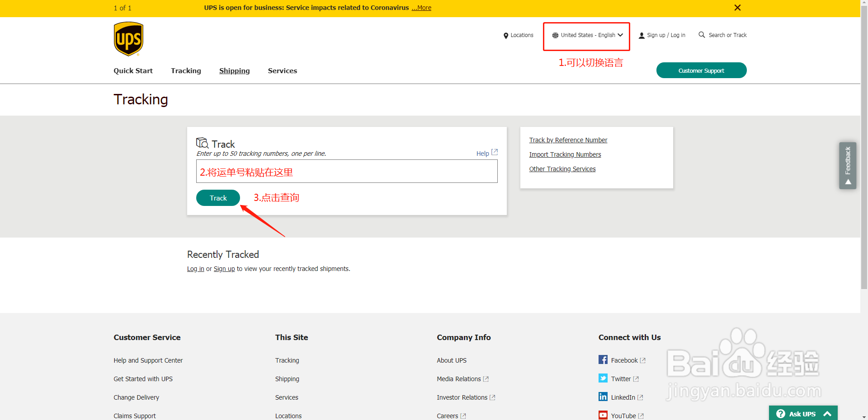The width and height of the screenshot is (868, 420).
Task: Open Tracking link under This Site
Action: (287, 360)
